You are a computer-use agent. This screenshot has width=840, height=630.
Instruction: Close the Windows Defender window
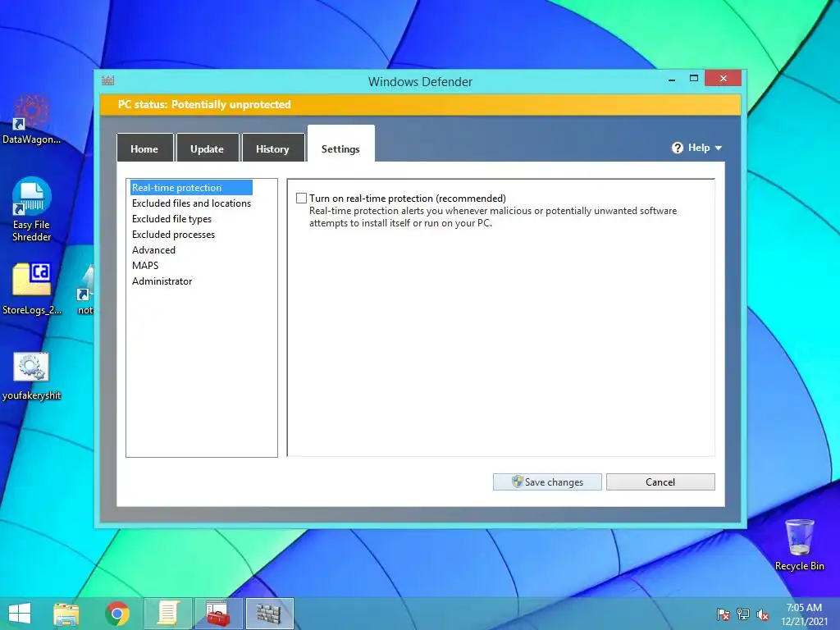[724, 78]
